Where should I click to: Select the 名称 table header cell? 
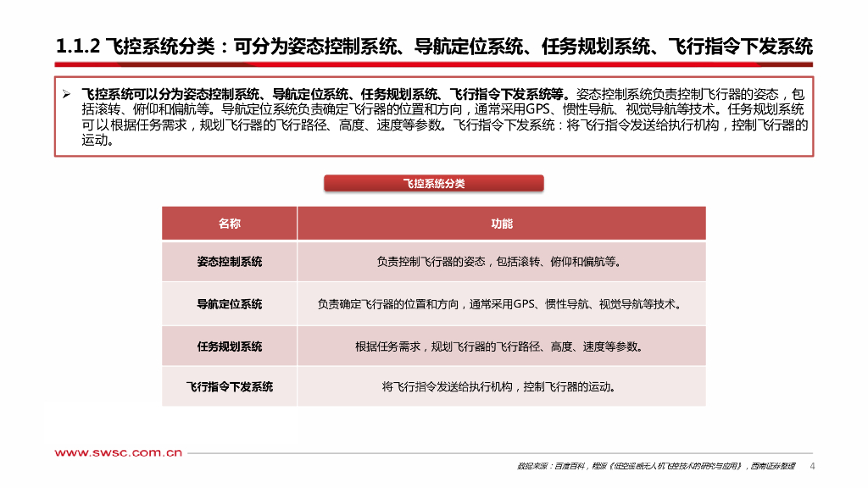pyautogui.click(x=229, y=224)
